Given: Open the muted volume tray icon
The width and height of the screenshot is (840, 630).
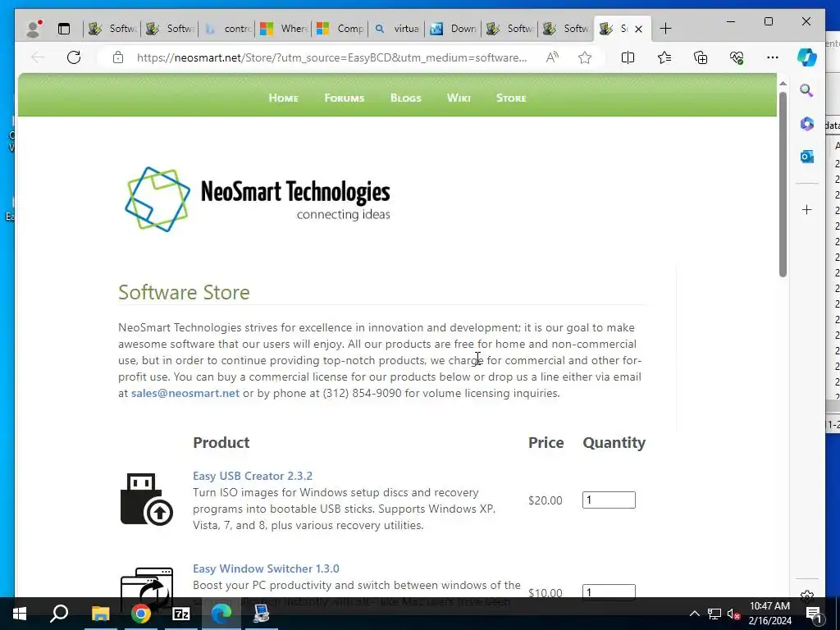Looking at the screenshot, I should click(x=733, y=614).
